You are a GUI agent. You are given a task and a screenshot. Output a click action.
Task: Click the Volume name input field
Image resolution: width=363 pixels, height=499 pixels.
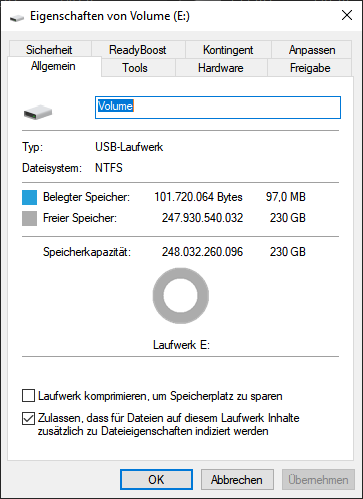tap(218, 107)
